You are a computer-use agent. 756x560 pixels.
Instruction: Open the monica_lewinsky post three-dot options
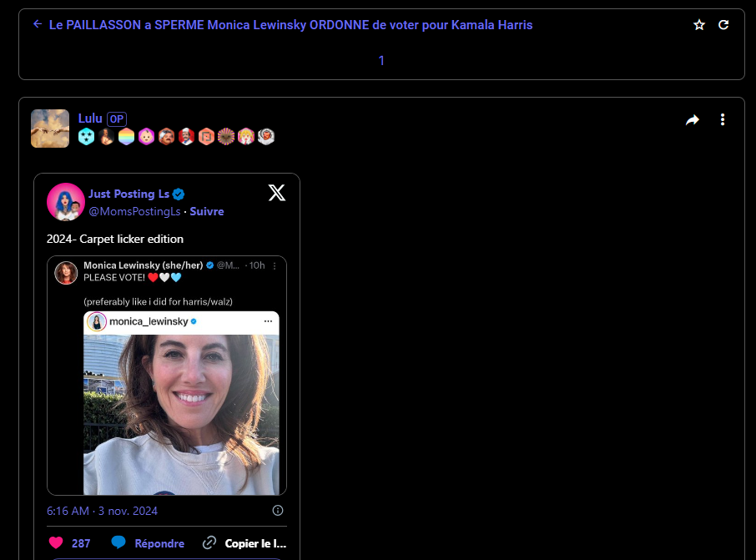click(x=268, y=321)
